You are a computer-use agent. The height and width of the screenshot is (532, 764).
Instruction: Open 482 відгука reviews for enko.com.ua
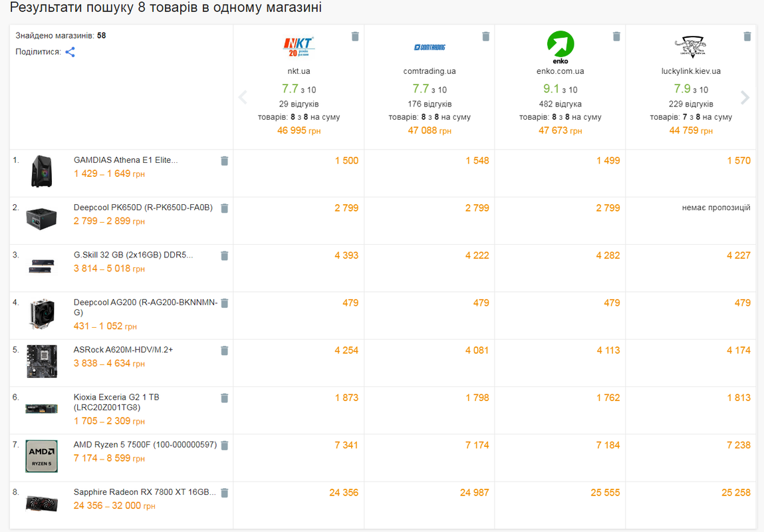(561, 104)
